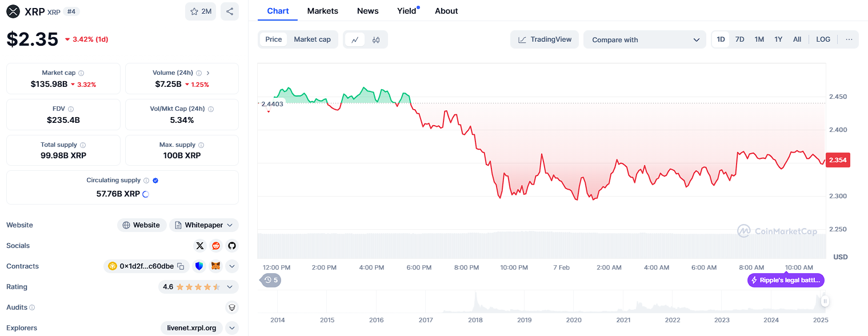Image resolution: width=868 pixels, height=336 pixels.
Task: Switch chart to Market cap view
Action: pyautogui.click(x=312, y=39)
